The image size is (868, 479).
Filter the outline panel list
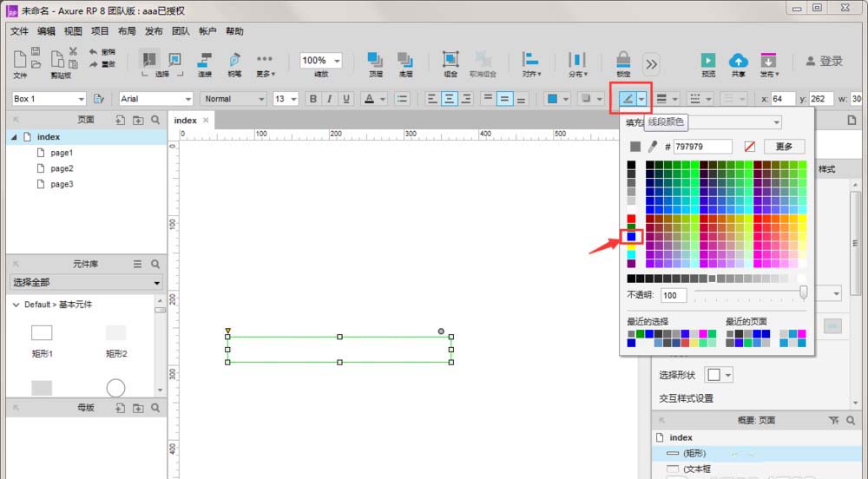click(x=833, y=420)
